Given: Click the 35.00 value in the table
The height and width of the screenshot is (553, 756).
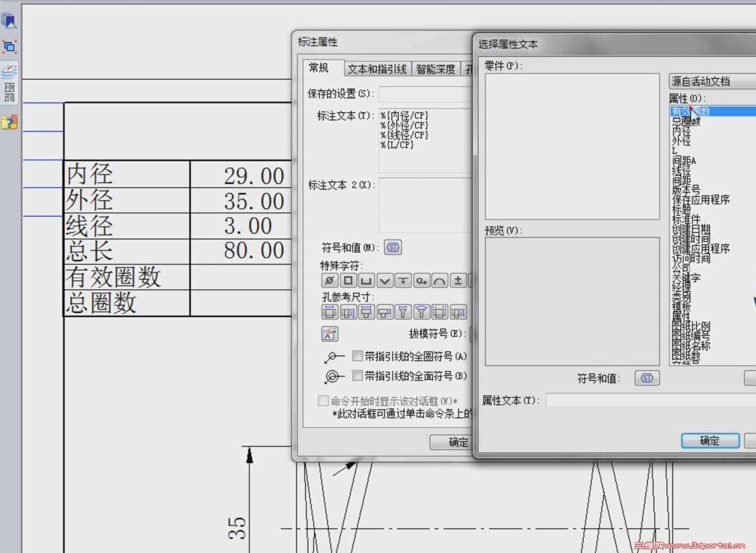Looking at the screenshot, I should point(254,201).
